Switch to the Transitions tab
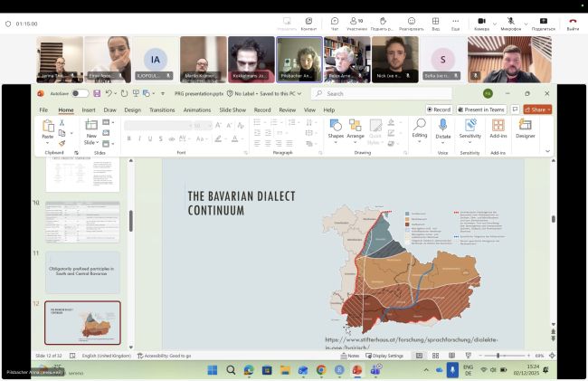This screenshot has width=588, height=381. (x=162, y=110)
